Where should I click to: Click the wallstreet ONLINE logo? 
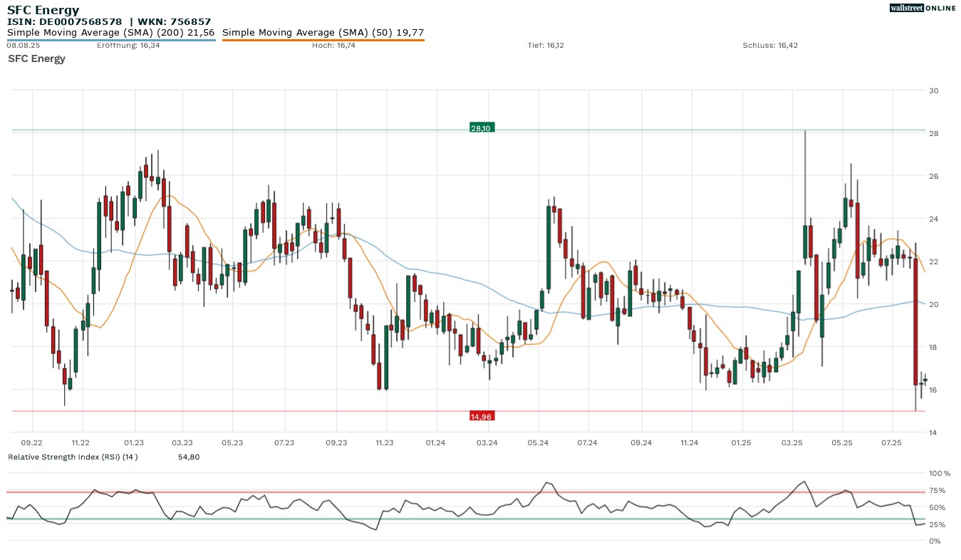(923, 8)
